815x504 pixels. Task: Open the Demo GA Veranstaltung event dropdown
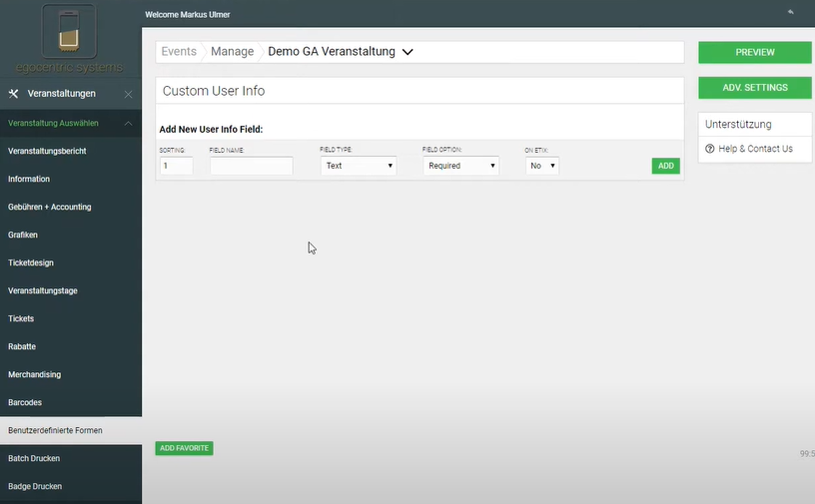pos(407,52)
